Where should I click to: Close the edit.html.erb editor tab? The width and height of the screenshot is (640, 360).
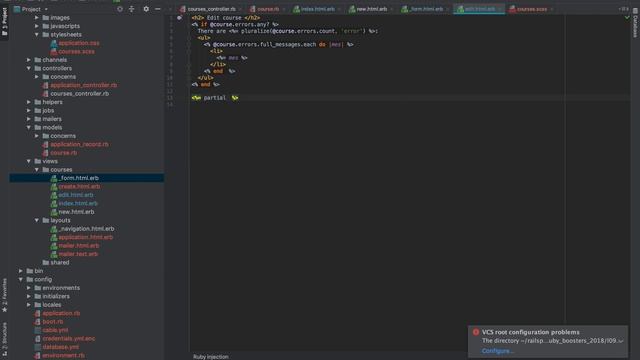point(500,9)
